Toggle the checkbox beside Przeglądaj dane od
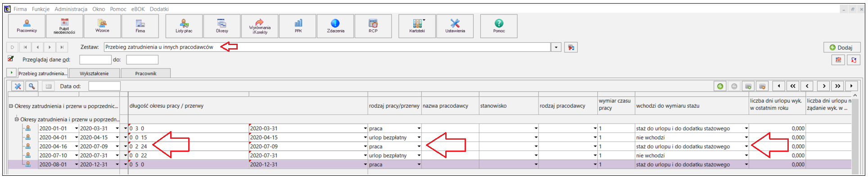Image resolution: width=868 pixels, height=178 pixels. (11, 59)
